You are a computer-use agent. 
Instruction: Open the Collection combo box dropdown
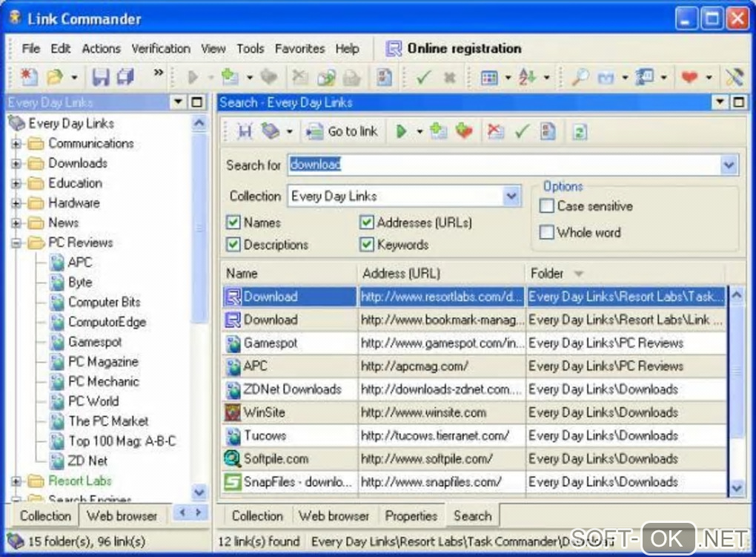[x=511, y=197]
